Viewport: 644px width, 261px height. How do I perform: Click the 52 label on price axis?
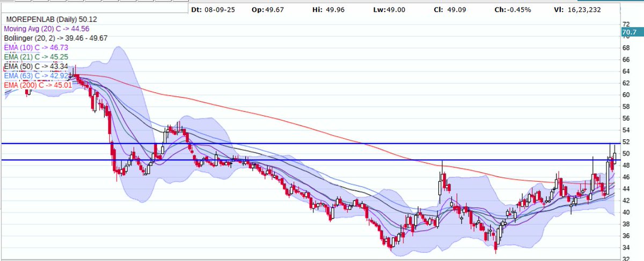pyautogui.click(x=626, y=142)
